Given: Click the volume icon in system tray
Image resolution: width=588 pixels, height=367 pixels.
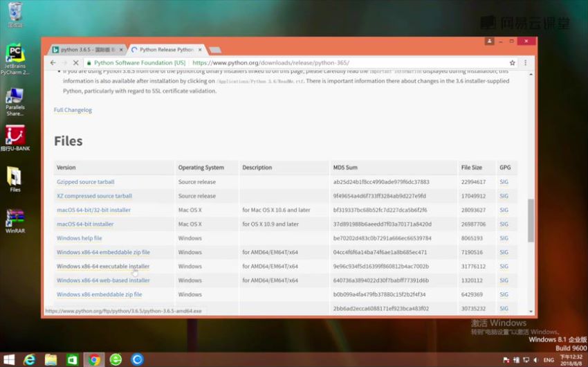Looking at the screenshot, I should click(x=536, y=360).
